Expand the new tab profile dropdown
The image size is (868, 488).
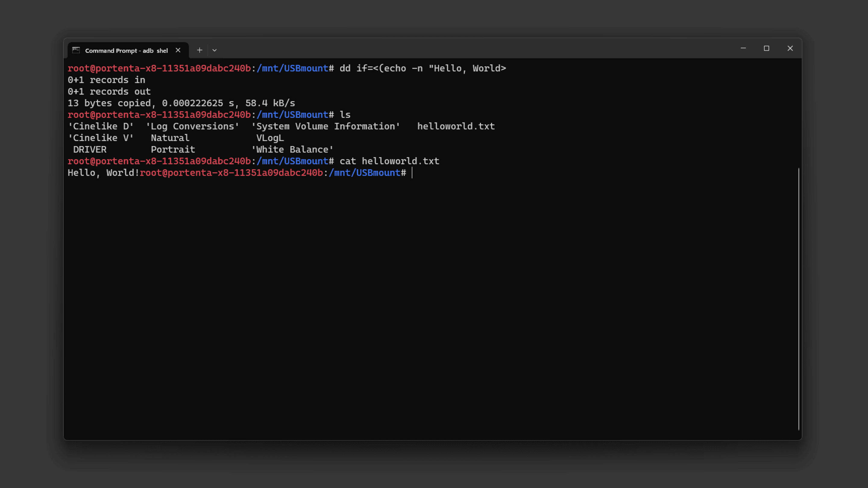click(214, 50)
